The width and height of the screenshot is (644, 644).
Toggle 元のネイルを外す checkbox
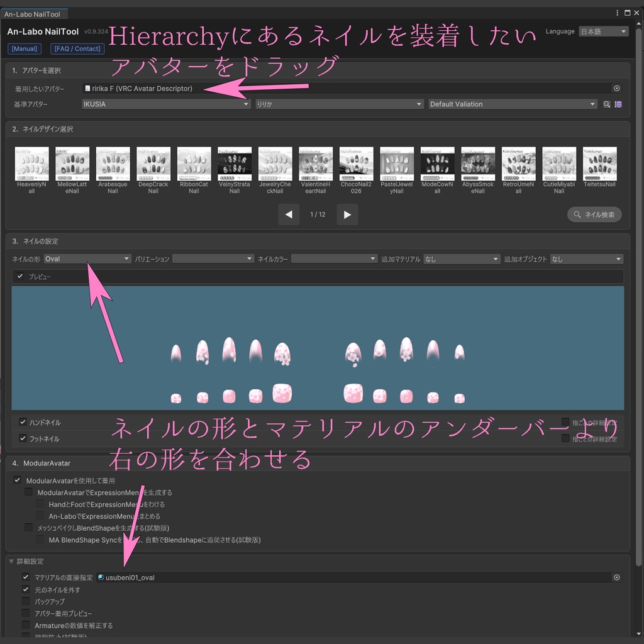25,589
